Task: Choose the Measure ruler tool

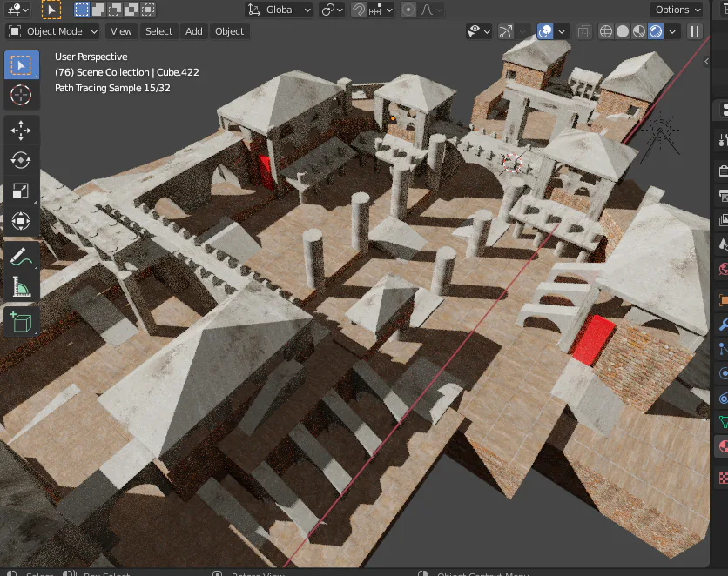Action: point(21,286)
